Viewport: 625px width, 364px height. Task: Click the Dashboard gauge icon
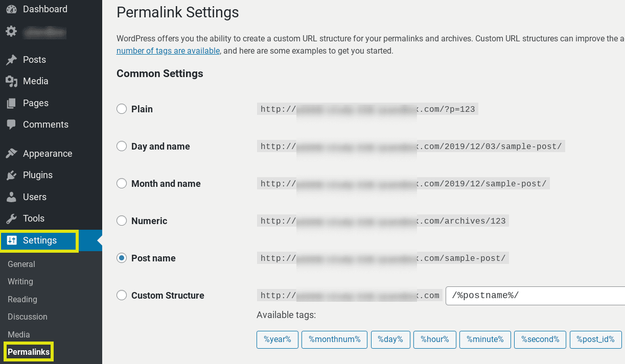point(11,9)
